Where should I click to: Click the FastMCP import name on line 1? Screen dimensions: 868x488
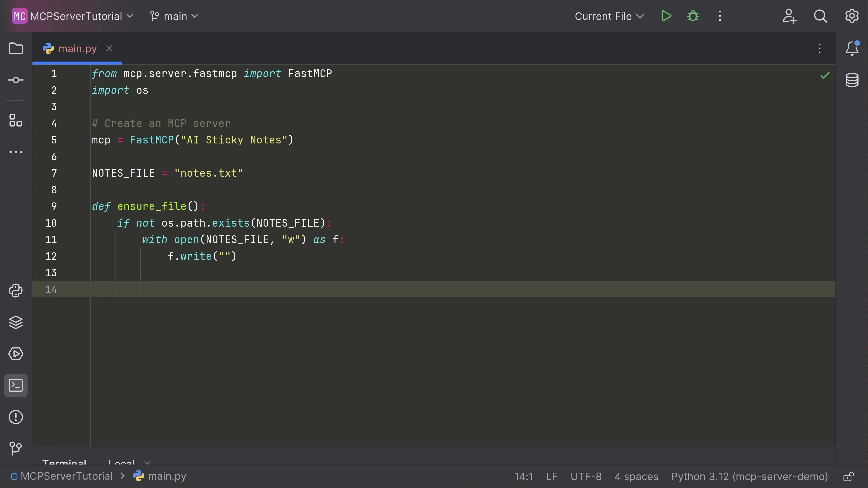[310, 73]
